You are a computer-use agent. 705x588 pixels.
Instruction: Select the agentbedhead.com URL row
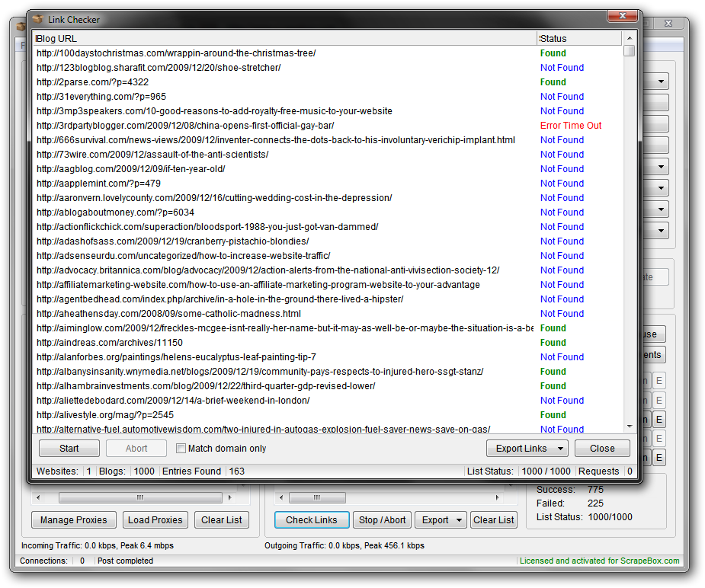[x=327, y=299]
